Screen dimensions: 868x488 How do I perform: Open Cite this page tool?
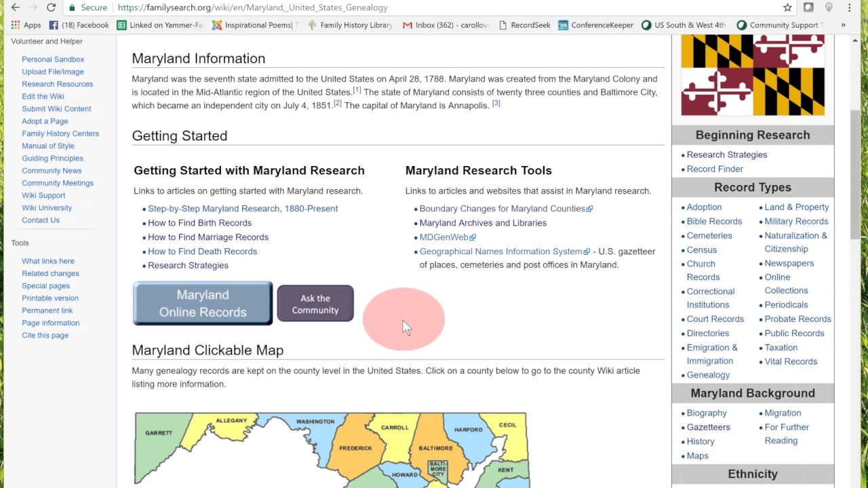pos(45,335)
